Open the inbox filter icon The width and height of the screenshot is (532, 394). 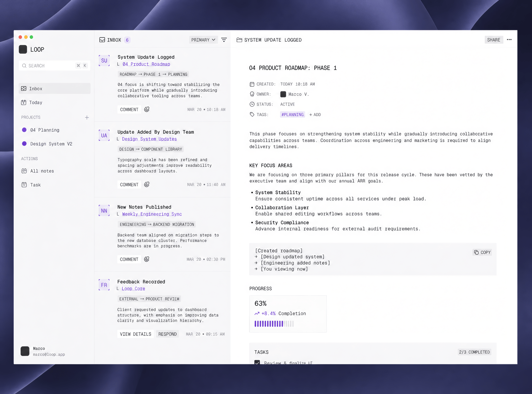point(224,40)
